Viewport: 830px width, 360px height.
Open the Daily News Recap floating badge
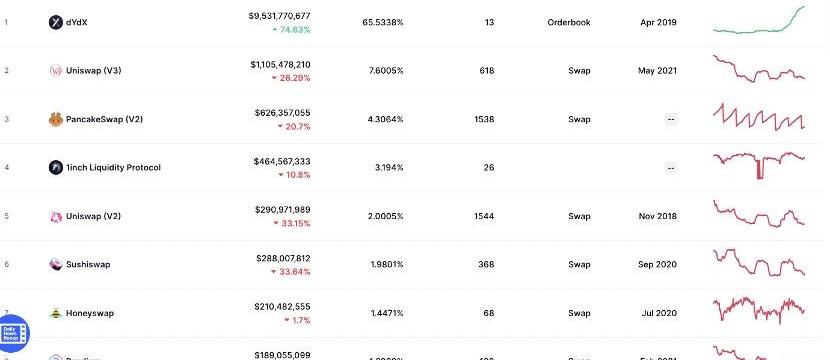point(13,334)
